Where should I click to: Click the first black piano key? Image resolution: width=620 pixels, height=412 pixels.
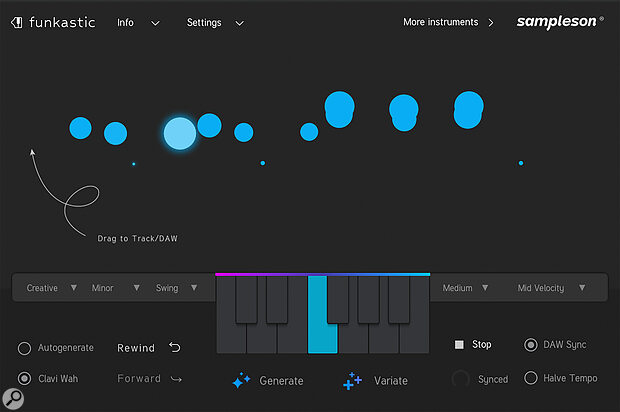246,299
